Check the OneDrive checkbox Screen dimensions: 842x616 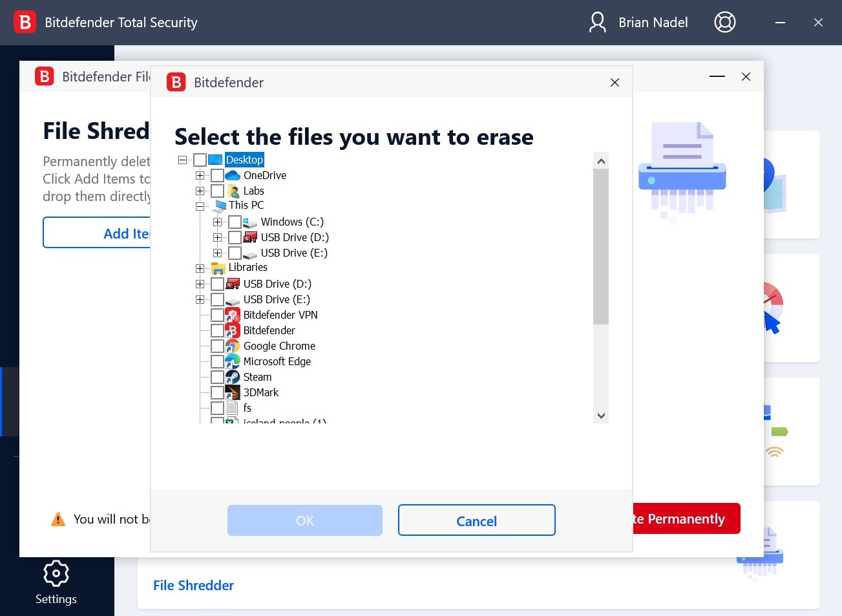coord(217,175)
